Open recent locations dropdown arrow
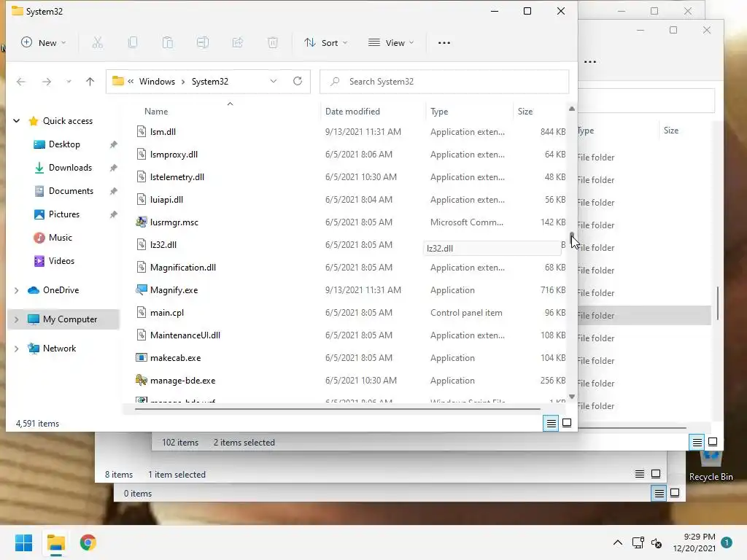Screen dimensions: 747x560 point(69,82)
